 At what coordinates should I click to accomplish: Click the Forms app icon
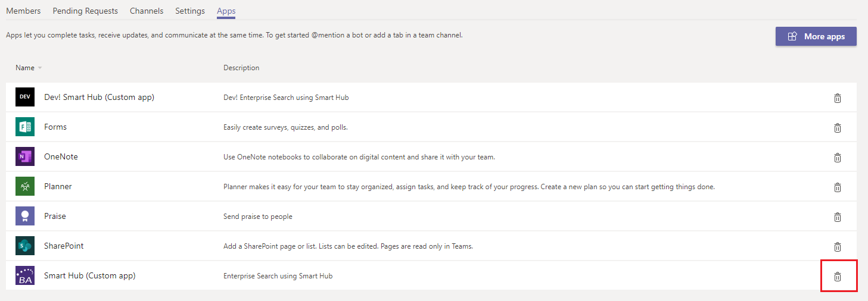(x=25, y=127)
